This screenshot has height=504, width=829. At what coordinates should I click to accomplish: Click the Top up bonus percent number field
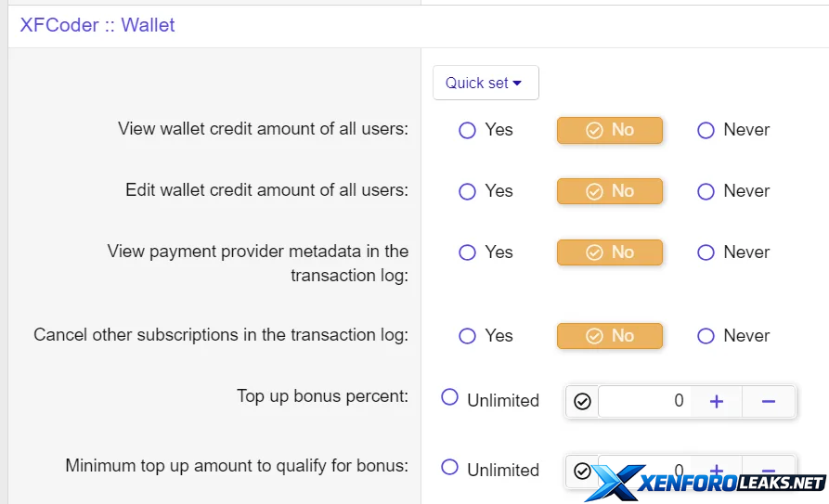[644, 401]
